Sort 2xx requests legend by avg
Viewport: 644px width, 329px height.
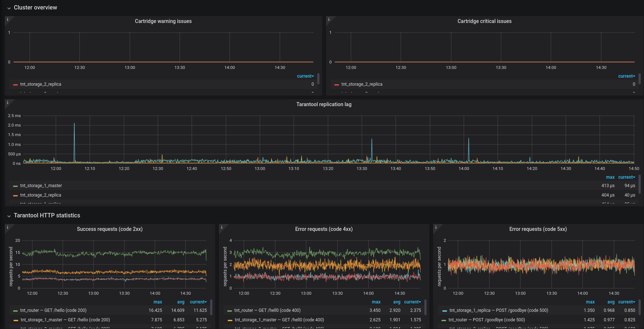pyautogui.click(x=181, y=302)
